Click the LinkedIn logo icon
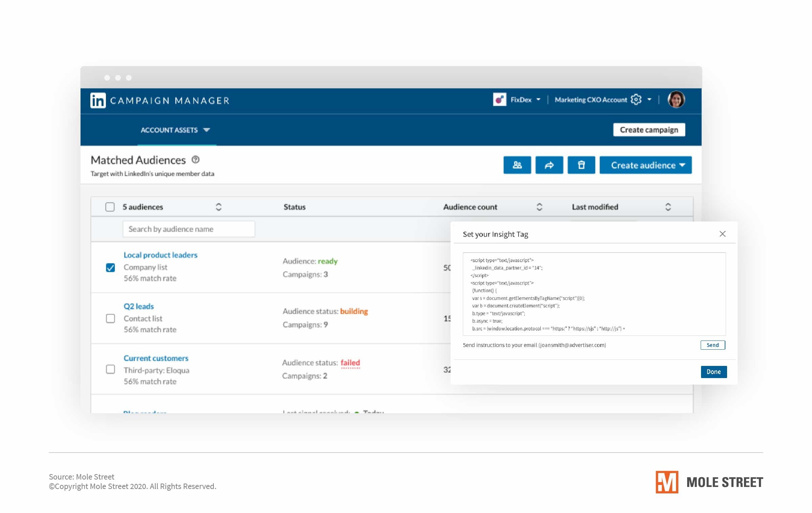812x513 pixels. [x=98, y=100]
